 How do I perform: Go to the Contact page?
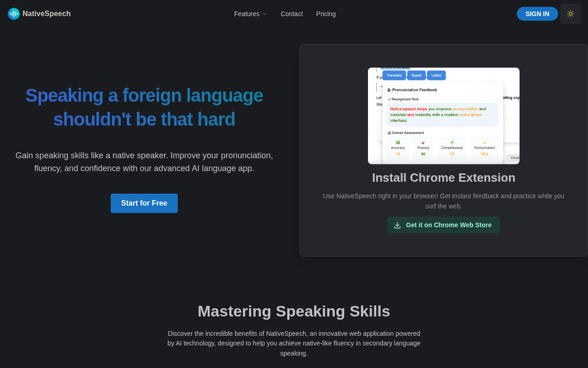point(292,14)
